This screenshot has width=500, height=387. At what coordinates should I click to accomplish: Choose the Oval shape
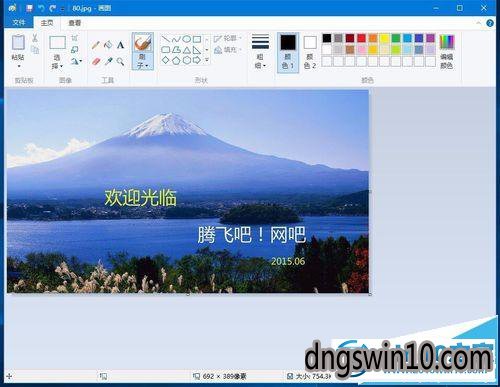186,39
